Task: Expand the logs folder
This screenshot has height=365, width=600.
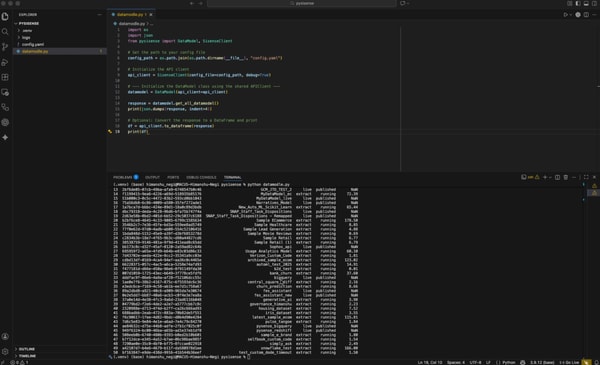Action: [26, 37]
